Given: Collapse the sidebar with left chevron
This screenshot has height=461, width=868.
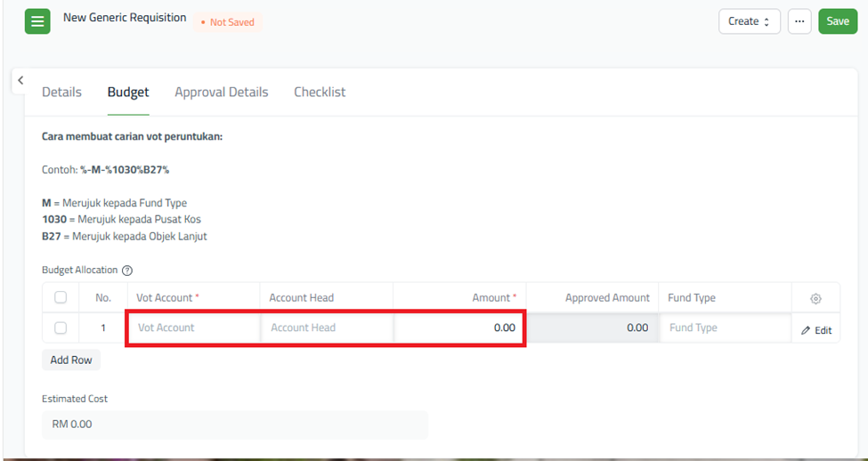Looking at the screenshot, I should point(20,81).
